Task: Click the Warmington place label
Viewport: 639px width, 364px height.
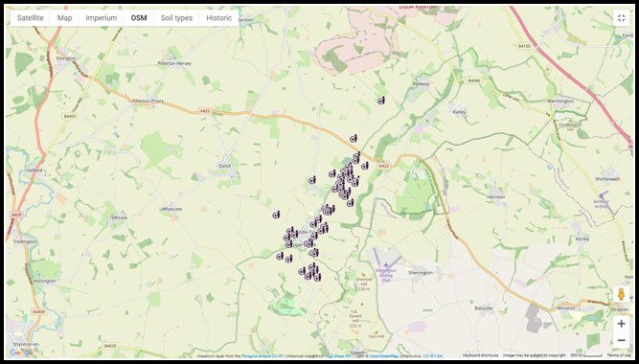Action: [559, 102]
